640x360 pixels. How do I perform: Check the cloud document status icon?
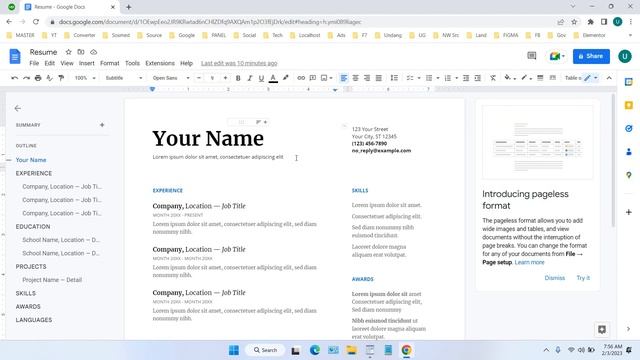coord(93,52)
